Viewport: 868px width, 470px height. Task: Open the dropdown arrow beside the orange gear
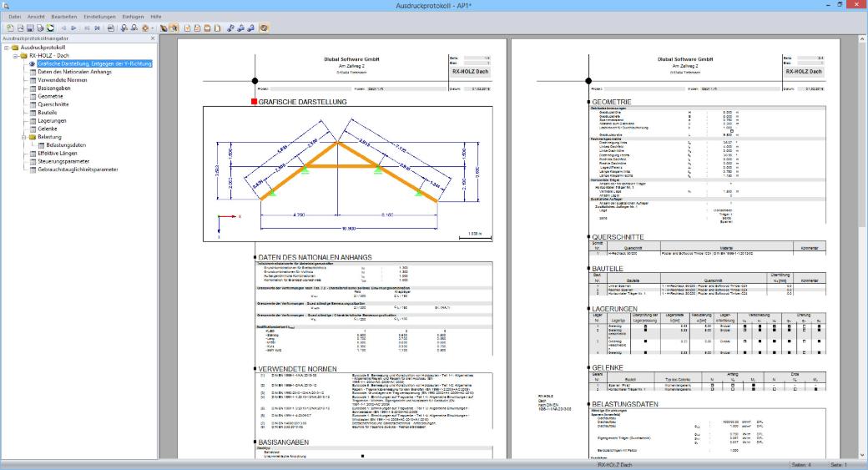(152, 28)
